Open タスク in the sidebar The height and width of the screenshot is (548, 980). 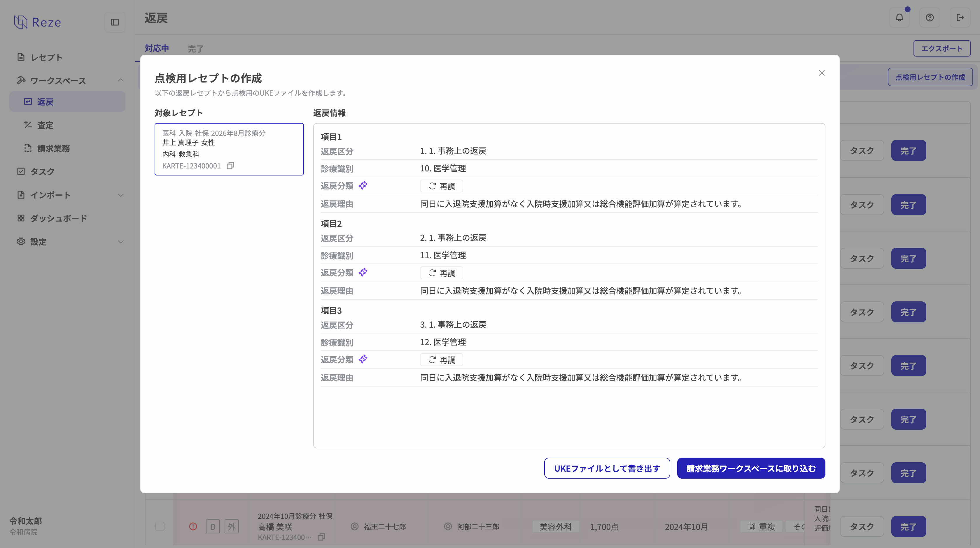pyautogui.click(x=67, y=171)
